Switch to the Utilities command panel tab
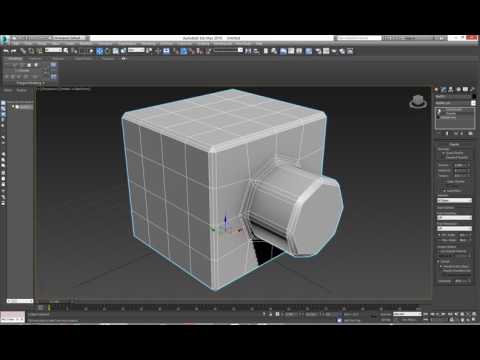This screenshot has height=360, width=480. tap(472, 89)
